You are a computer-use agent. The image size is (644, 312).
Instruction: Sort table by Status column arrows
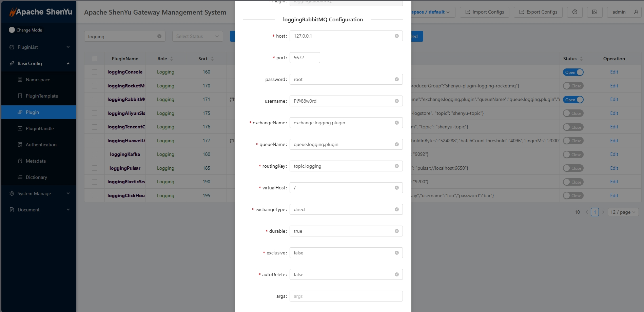coord(581,59)
